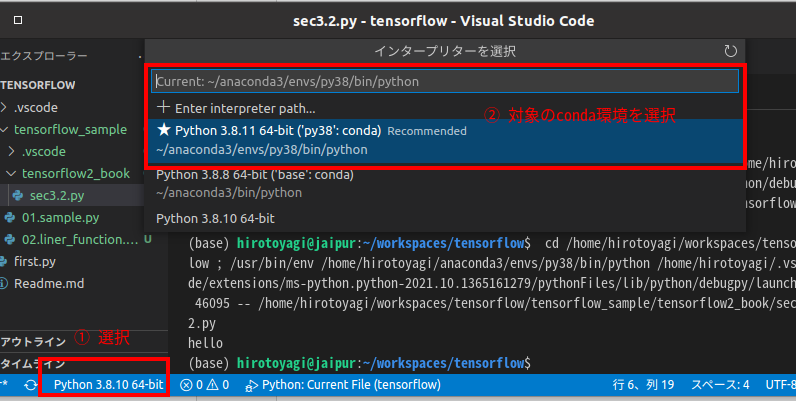Click the refresh interpreter list icon

point(731,50)
